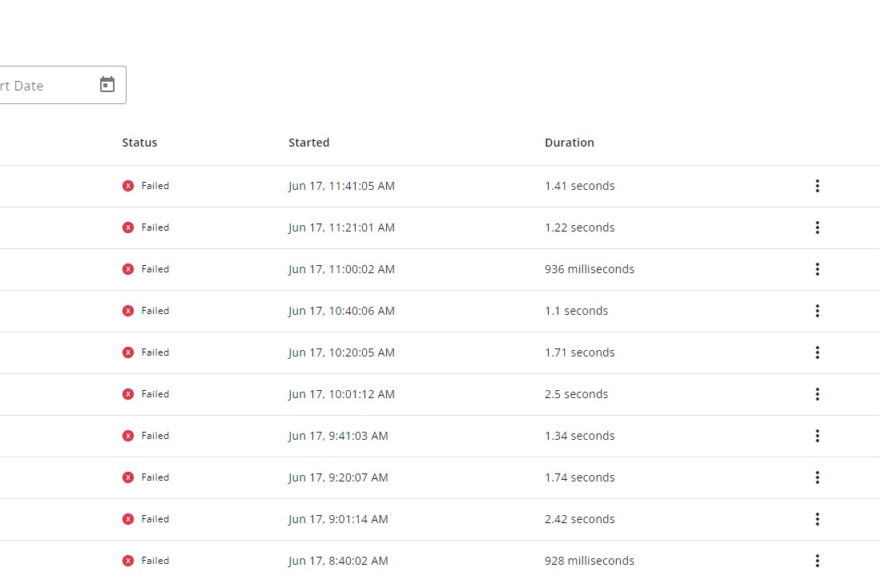Open more options for the 10:40:06 AM run

[817, 311]
